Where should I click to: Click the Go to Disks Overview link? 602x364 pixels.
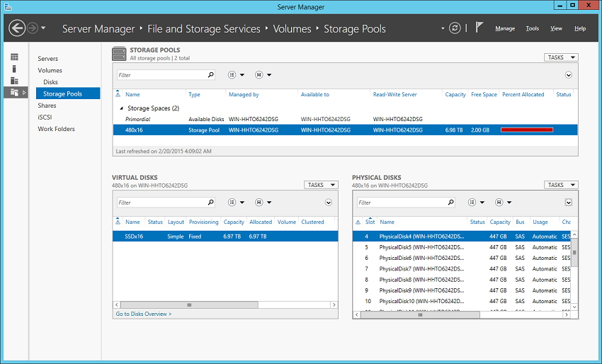[x=144, y=314]
